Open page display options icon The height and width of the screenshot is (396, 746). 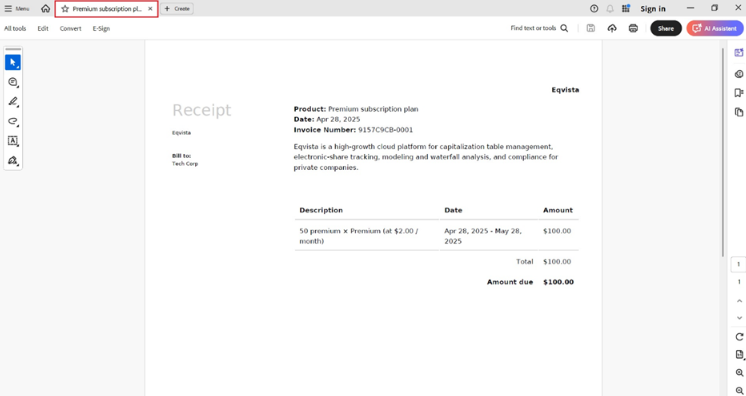pos(739,355)
